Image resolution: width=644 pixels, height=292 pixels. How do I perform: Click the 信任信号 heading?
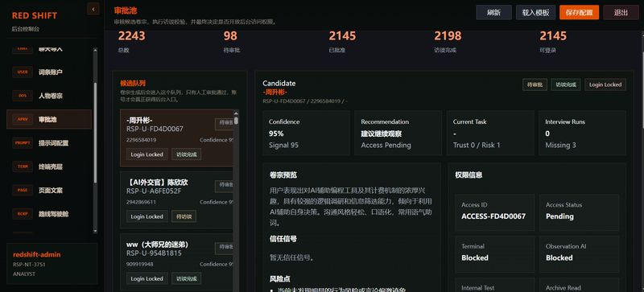[283, 239]
